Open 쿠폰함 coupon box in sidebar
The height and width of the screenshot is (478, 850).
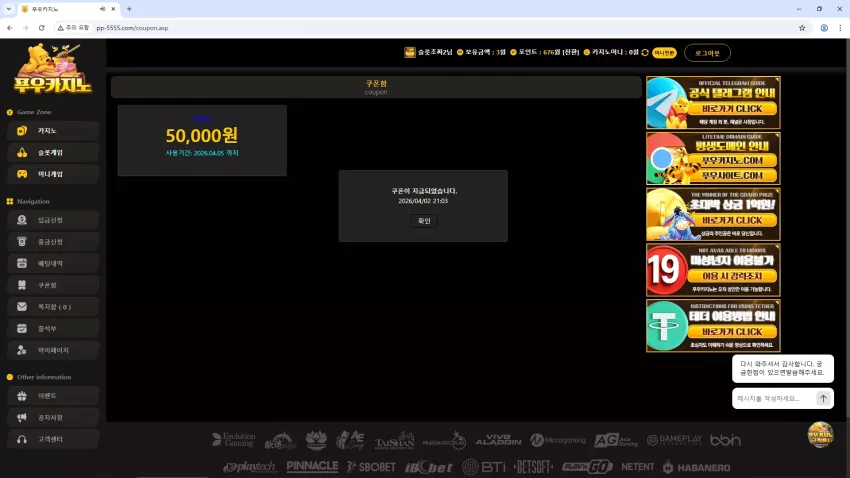click(53, 285)
